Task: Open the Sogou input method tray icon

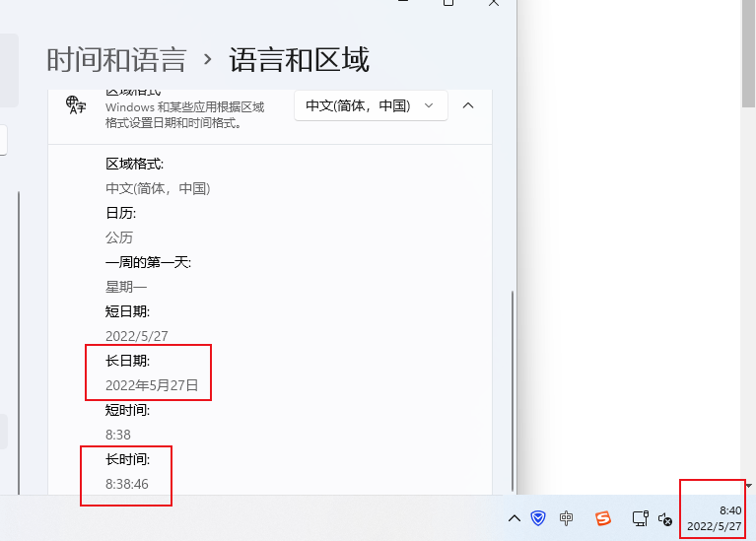Action: tap(602, 518)
